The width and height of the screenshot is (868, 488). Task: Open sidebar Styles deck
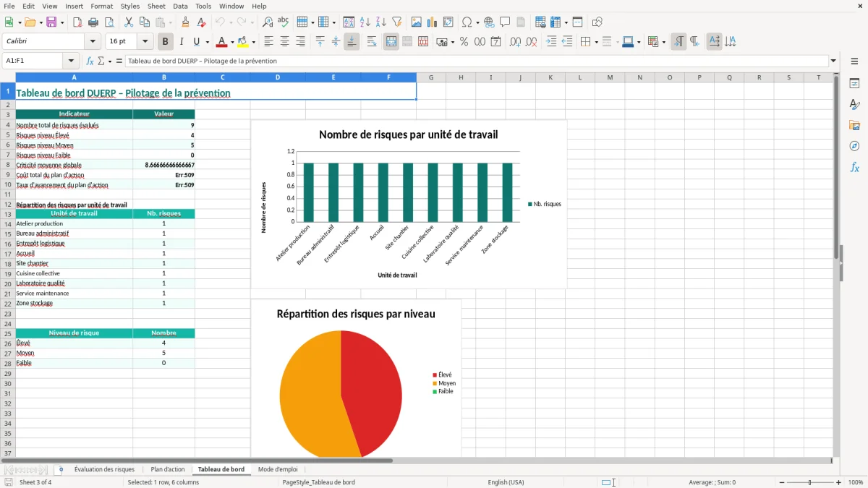point(854,104)
